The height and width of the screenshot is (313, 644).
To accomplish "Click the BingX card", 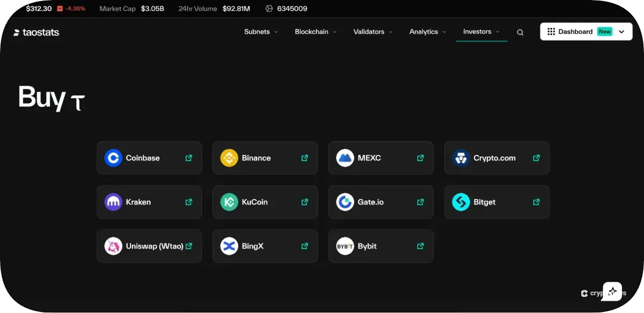I will (x=265, y=246).
